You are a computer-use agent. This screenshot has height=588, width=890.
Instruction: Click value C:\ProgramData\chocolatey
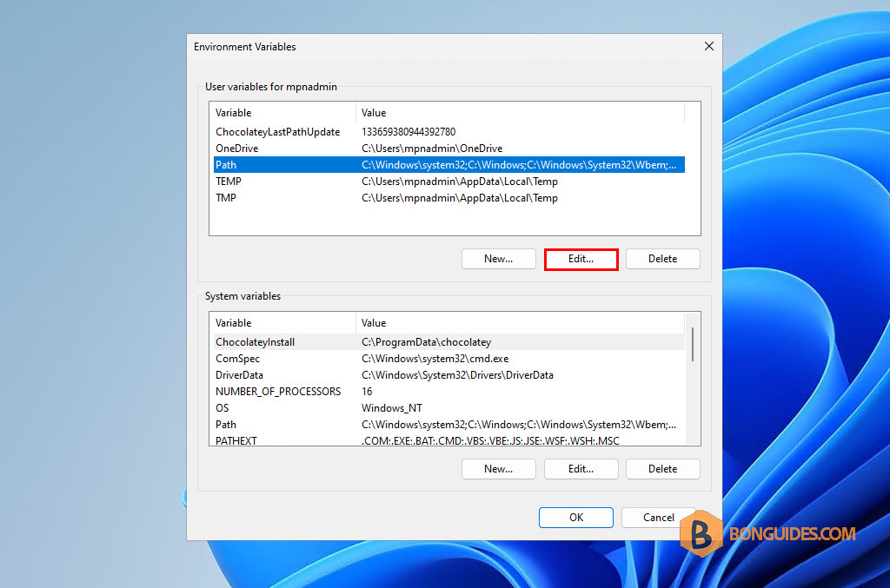(426, 342)
